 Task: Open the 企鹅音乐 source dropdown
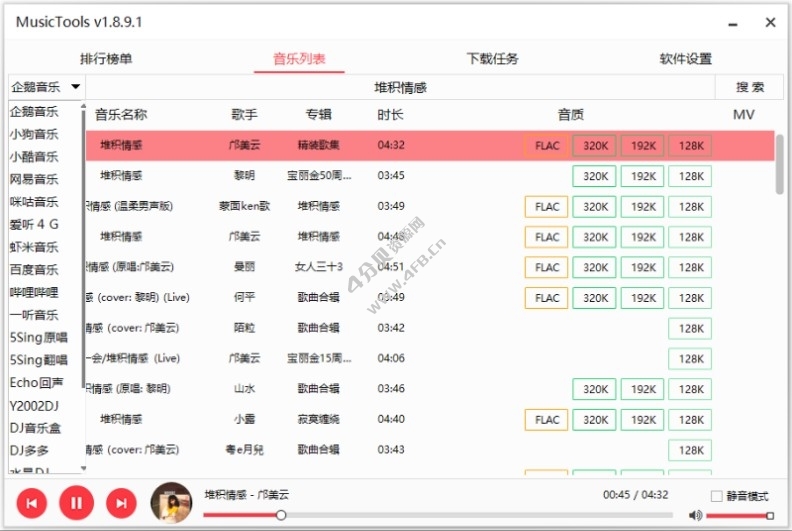[46, 87]
